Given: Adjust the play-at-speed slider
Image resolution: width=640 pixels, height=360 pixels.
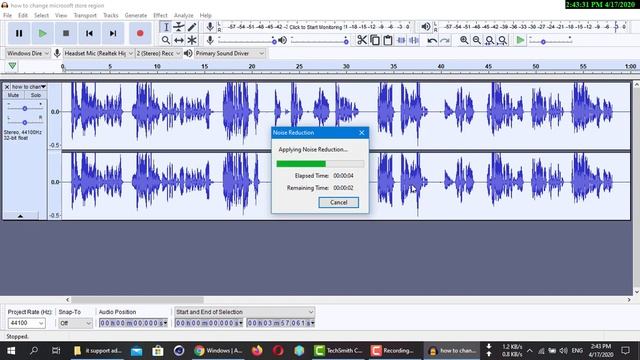Looking at the screenshot, I should tap(550, 41).
